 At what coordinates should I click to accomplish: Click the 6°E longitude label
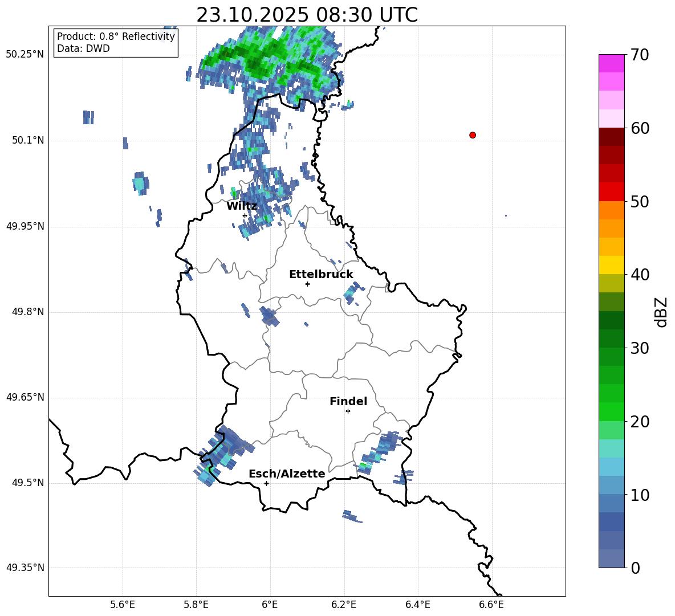(270, 605)
